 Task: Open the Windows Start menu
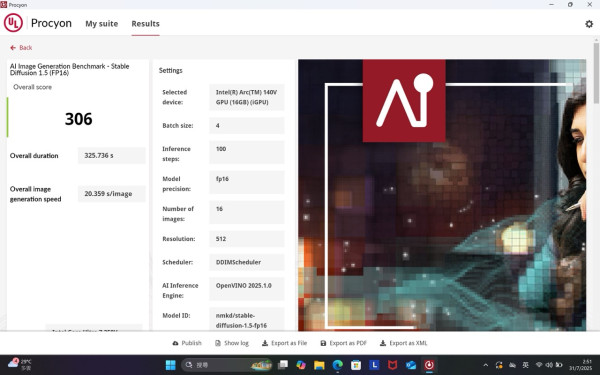170,365
